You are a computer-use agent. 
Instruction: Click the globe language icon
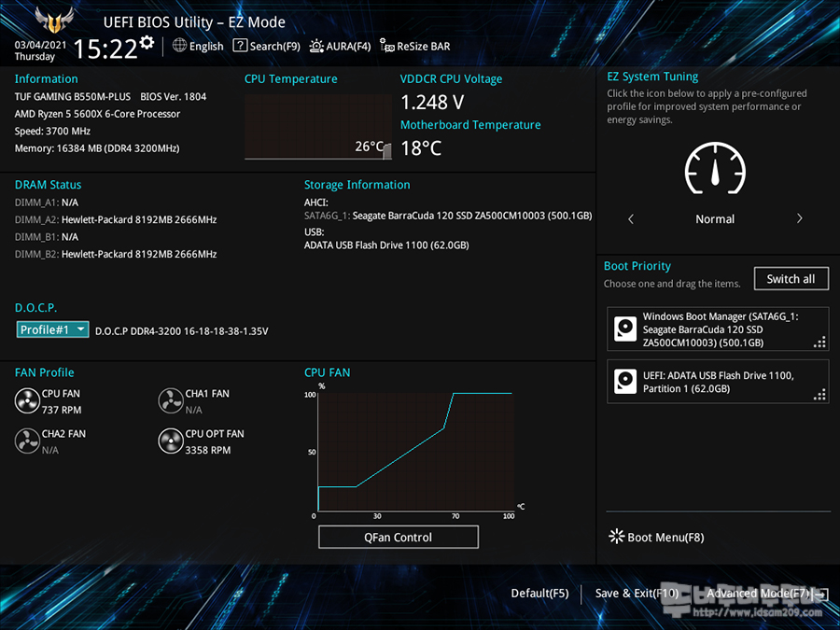coord(179,46)
